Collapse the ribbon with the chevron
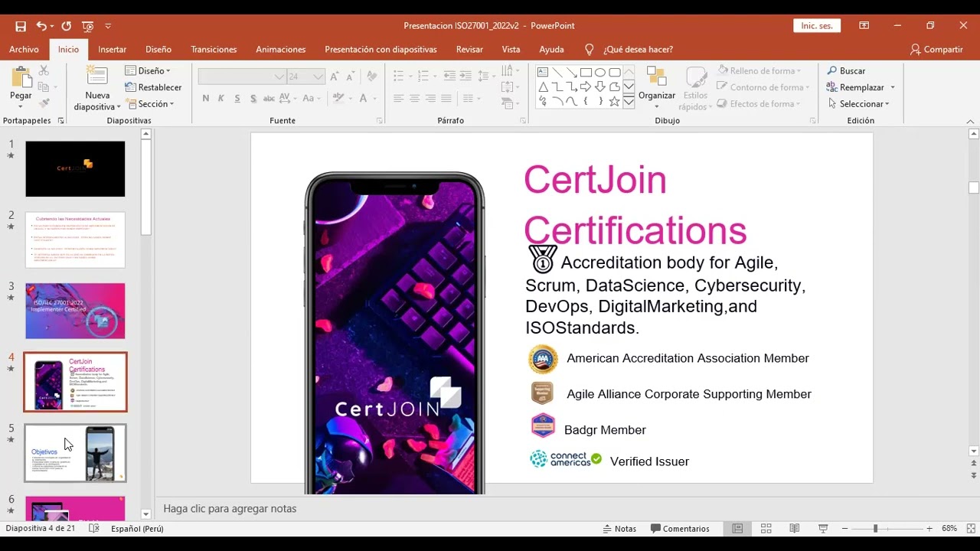Viewport: 980px width, 551px height. pyautogui.click(x=970, y=121)
